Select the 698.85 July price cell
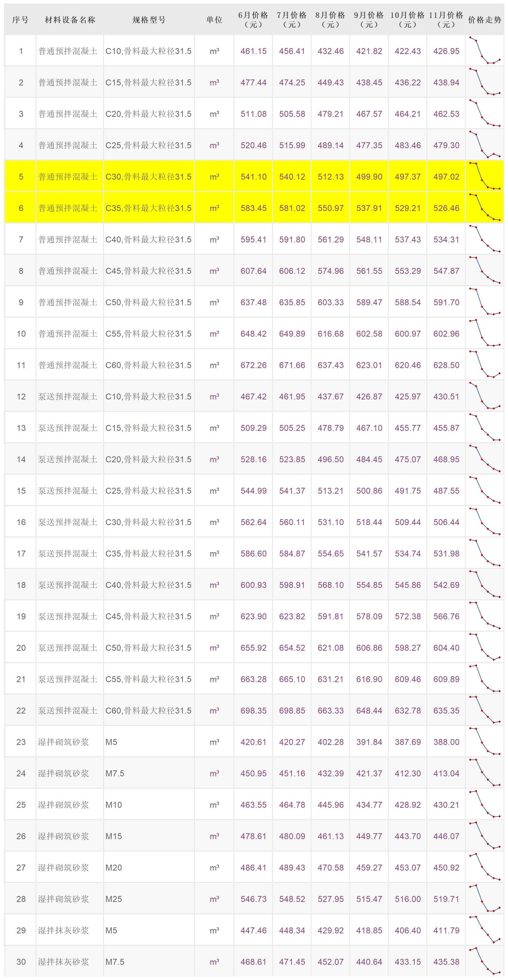 click(292, 710)
